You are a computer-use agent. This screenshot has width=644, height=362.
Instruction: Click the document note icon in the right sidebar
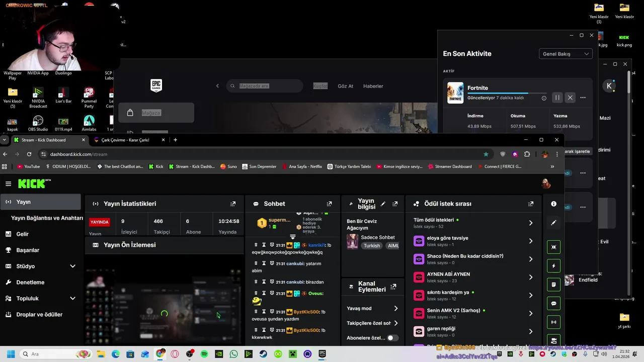point(553,285)
